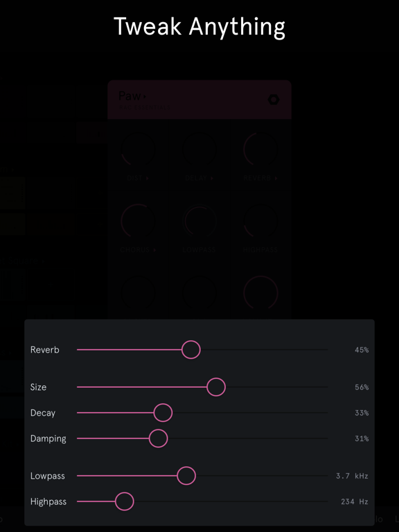This screenshot has width=399, height=532.
Task: Click the 3.7 kHz Lowpass value
Action: [x=352, y=476]
